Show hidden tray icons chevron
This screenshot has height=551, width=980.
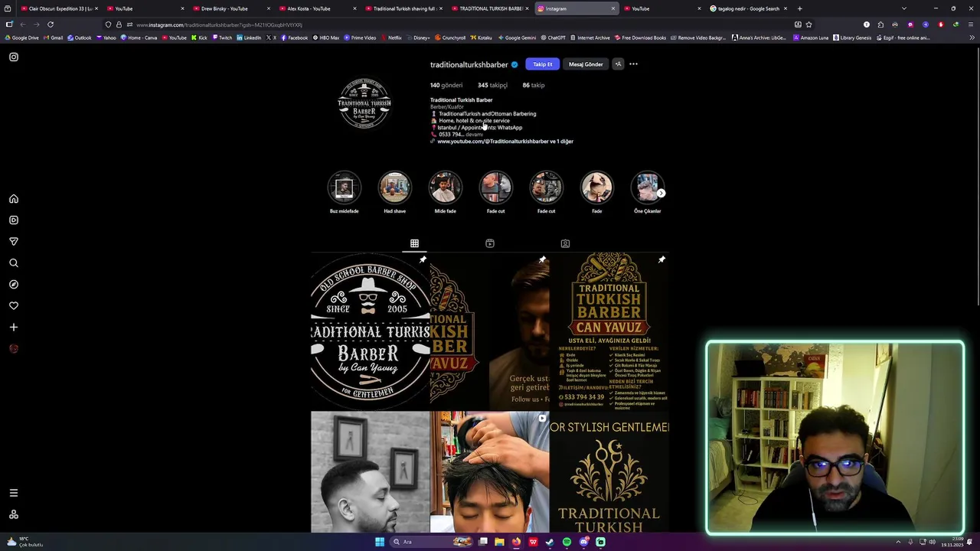point(898,542)
